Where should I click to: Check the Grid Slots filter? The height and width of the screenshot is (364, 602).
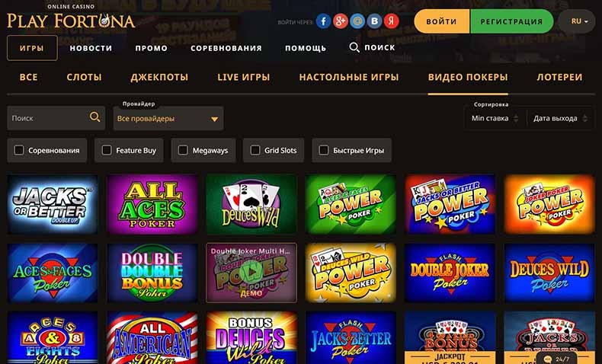(x=255, y=150)
